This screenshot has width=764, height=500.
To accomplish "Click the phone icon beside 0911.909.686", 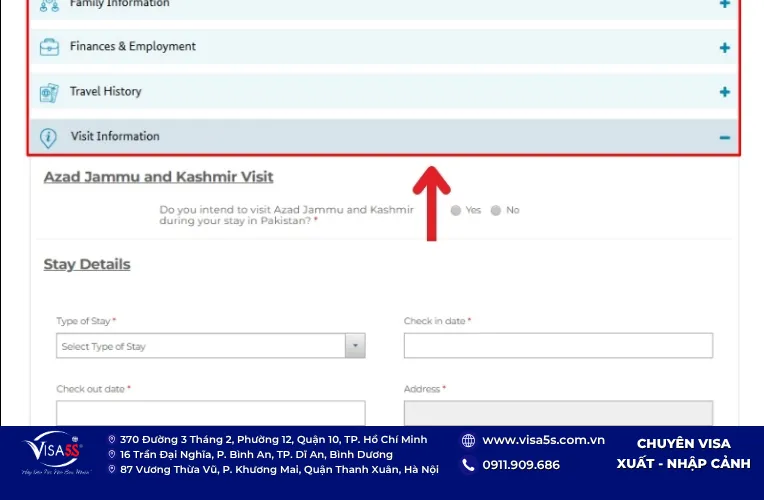I will [468, 465].
